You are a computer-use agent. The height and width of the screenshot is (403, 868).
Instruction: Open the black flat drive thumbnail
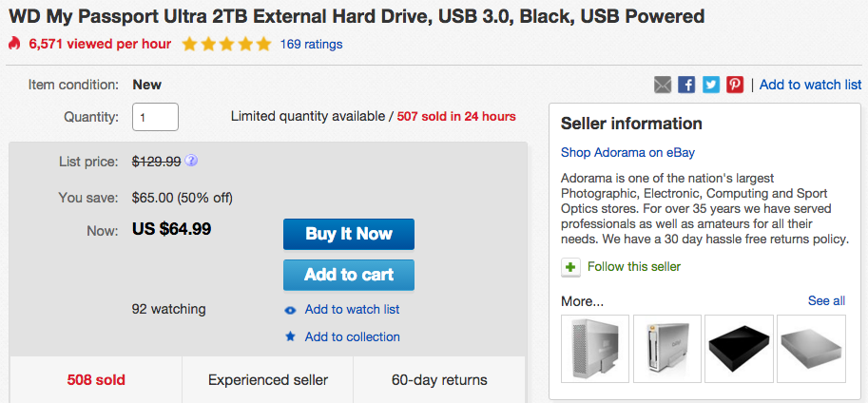(x=739, y=348)
